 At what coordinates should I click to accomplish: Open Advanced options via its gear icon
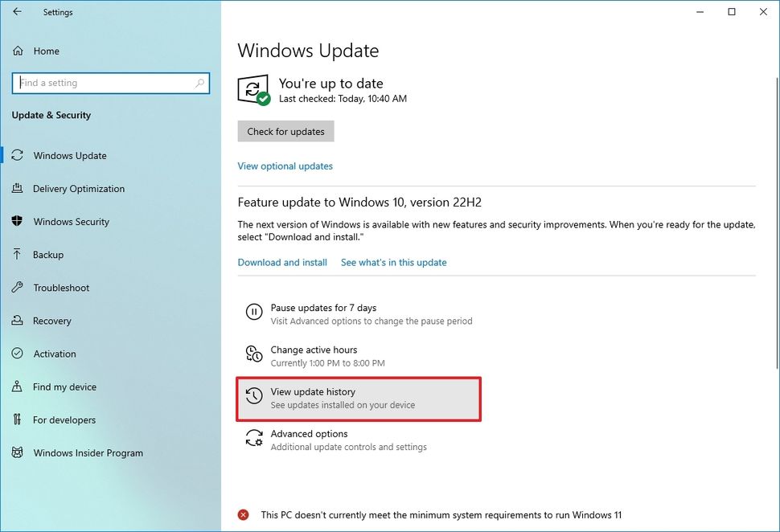(x=252, y=438)
